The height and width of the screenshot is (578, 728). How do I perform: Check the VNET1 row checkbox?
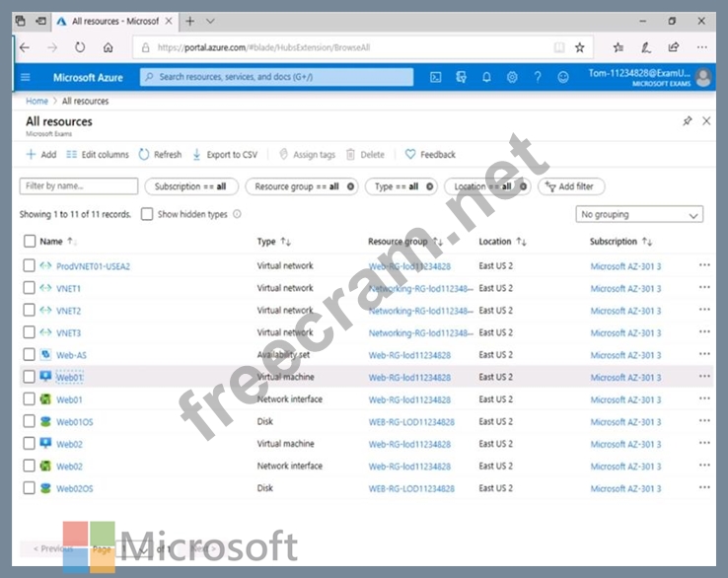(30, 288)
